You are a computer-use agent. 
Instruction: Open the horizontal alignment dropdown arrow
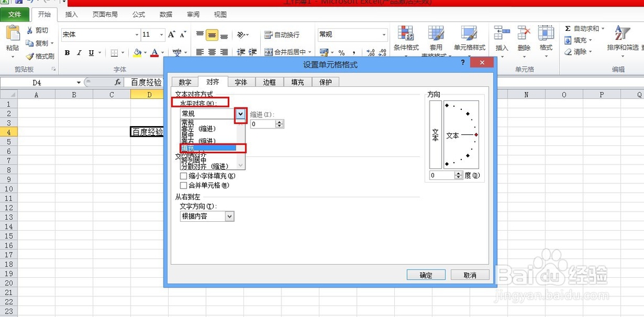pyautogui.click(x=241, y=114)
